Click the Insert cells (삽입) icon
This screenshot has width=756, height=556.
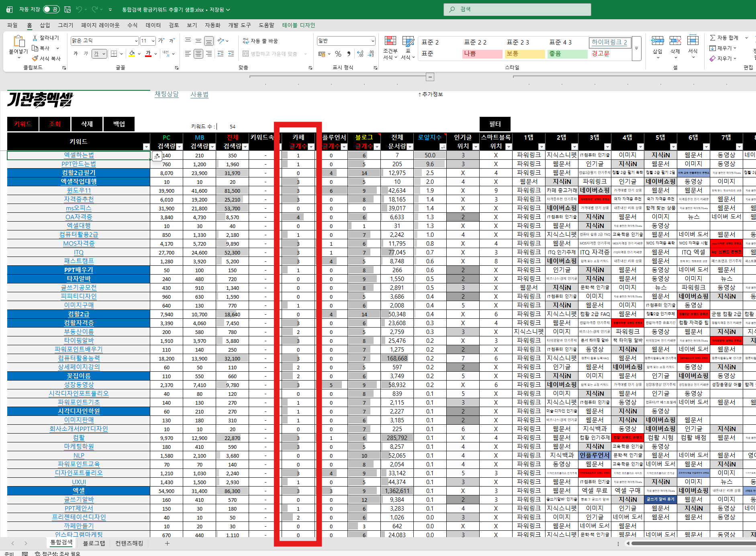[x=658, y=41]
